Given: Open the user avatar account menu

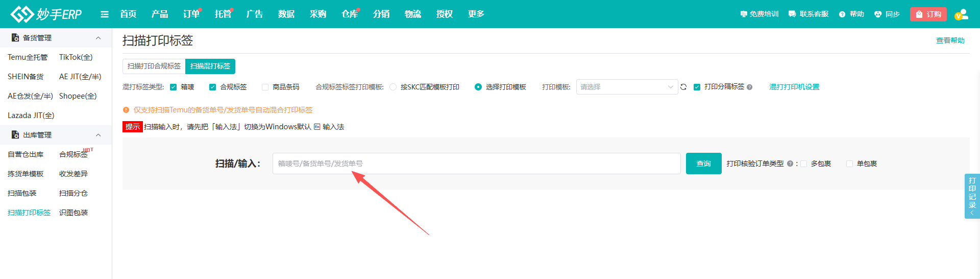Looking at the screenshot, I should 961,14.
